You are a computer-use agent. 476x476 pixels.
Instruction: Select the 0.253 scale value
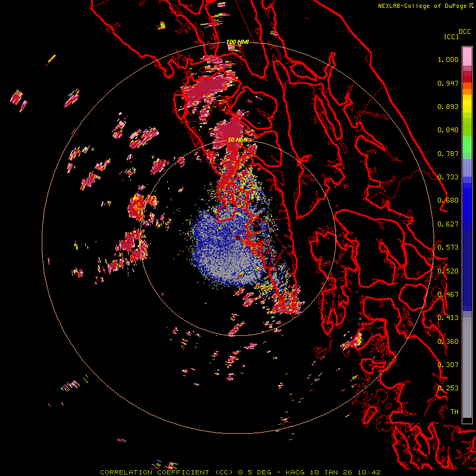tap(448, 388)
